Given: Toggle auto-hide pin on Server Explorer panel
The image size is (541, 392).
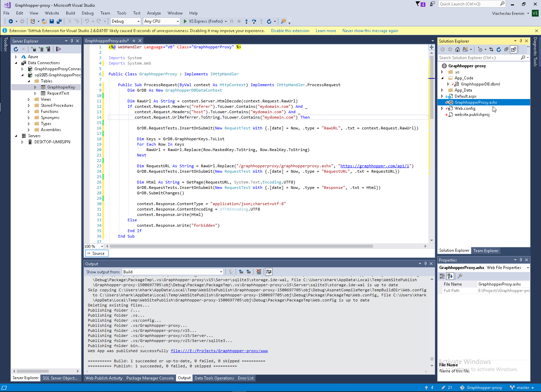Looking at the screenshot, I should (x=72, y=41).
